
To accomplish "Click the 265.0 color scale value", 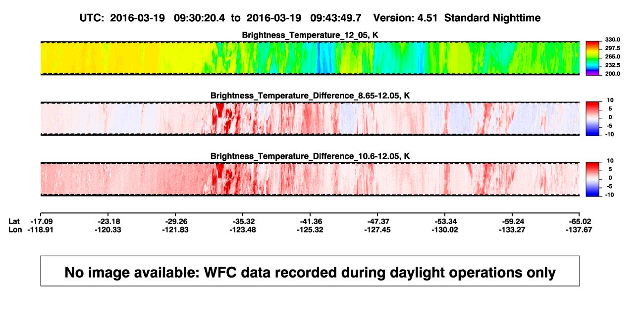I will point(612,56).
